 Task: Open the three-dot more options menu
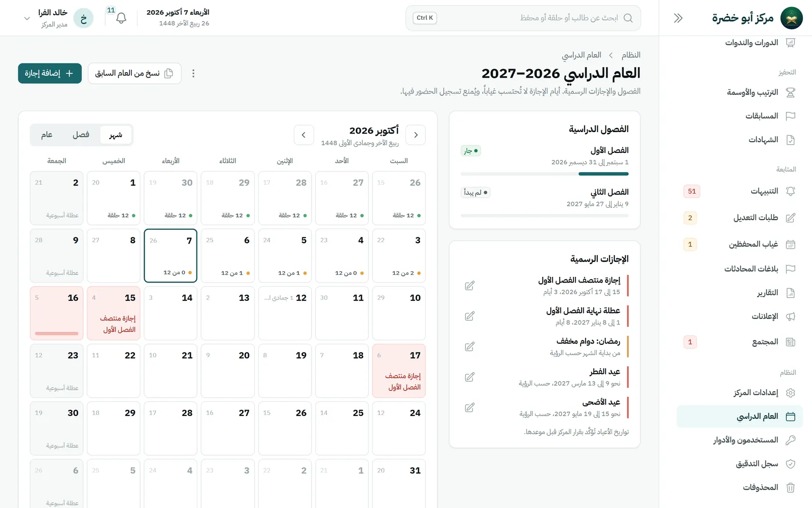[193, 74]
